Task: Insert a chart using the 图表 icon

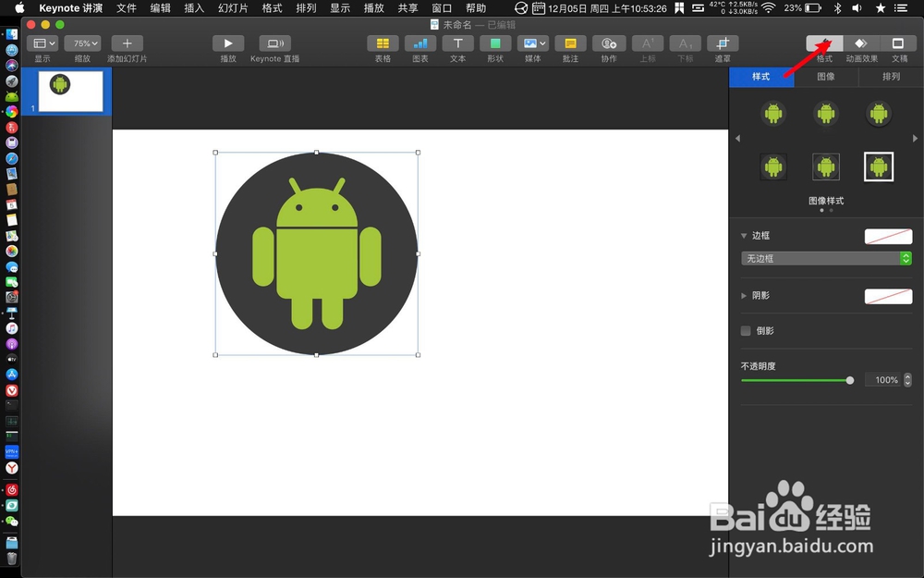Action: click(x=420, y=43)
